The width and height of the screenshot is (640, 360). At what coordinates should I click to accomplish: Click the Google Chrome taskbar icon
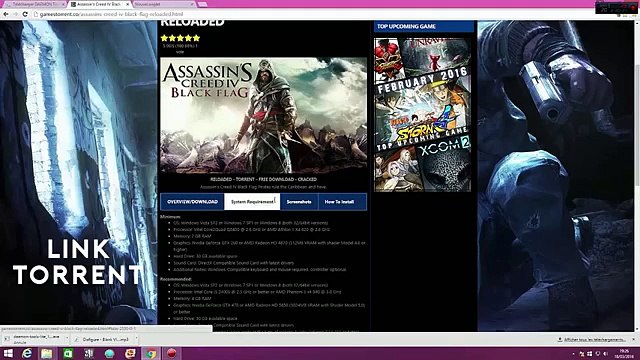[x=151, y=353]
